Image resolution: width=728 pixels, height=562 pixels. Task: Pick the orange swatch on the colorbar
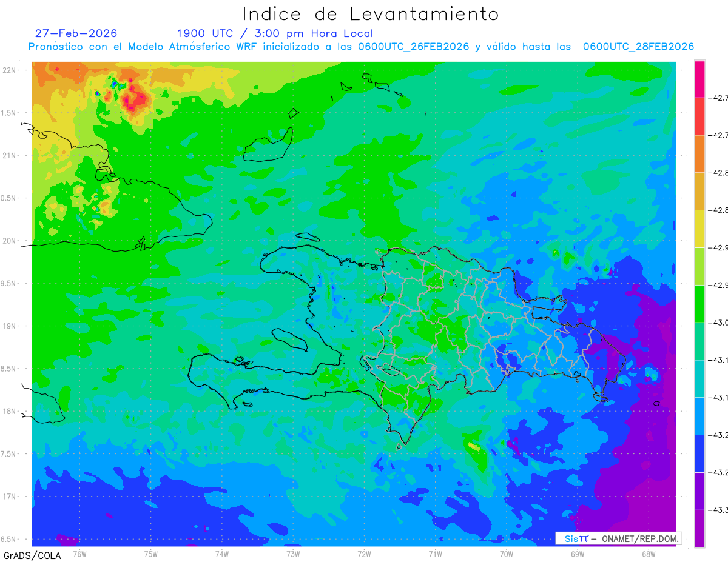[699, 154]
